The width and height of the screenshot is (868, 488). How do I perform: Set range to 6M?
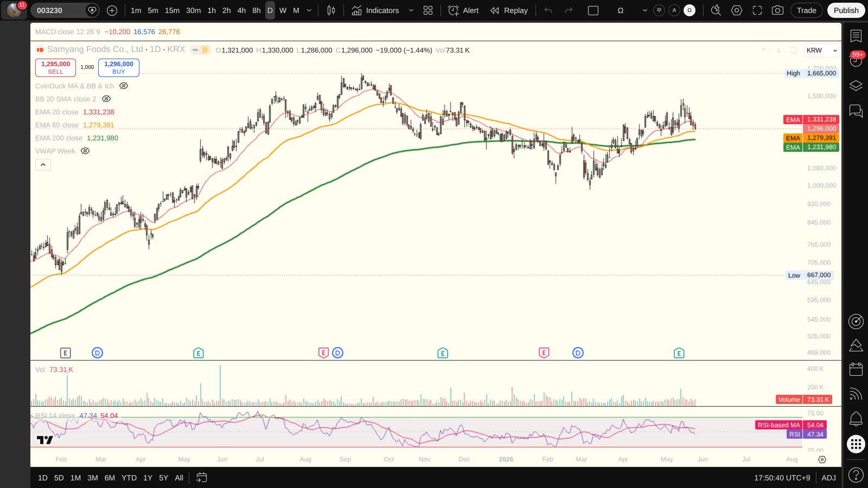click(110, 478)
